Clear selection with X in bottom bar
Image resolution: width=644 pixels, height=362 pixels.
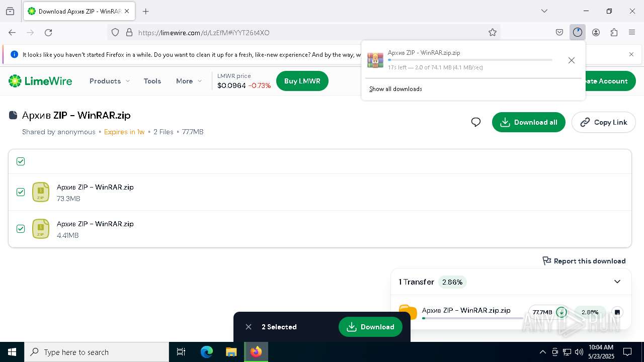tap(249, 327)
